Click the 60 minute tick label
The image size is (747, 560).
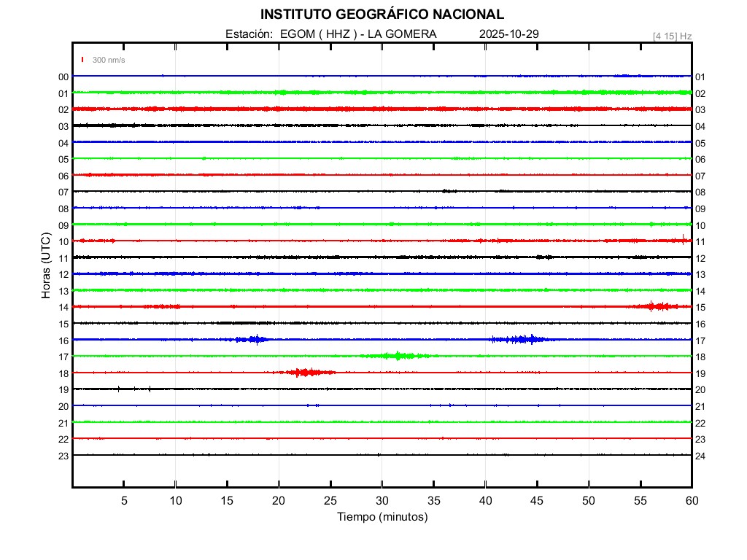coord(691,500)
